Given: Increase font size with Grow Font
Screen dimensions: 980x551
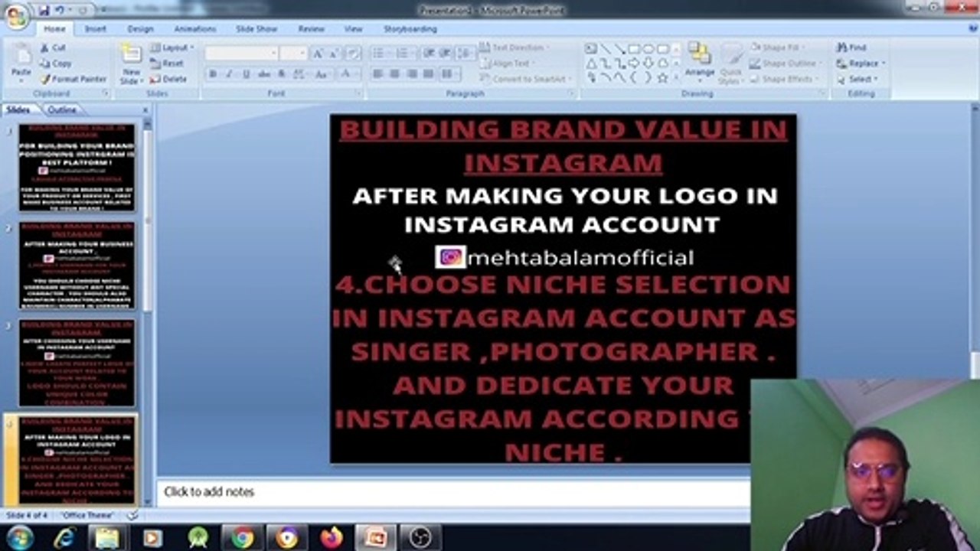Looking at the screenshot, I should click(x=318, y=54).
